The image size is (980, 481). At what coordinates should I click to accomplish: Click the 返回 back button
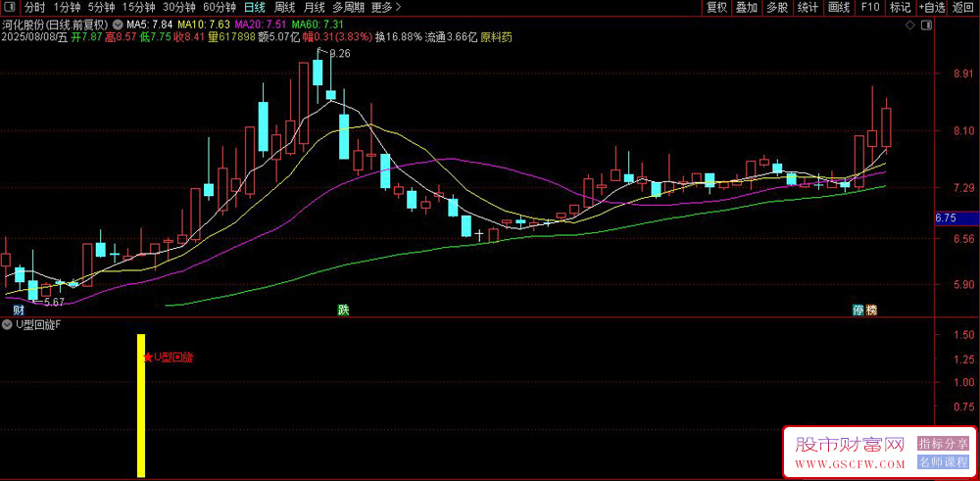click(963, 8)
